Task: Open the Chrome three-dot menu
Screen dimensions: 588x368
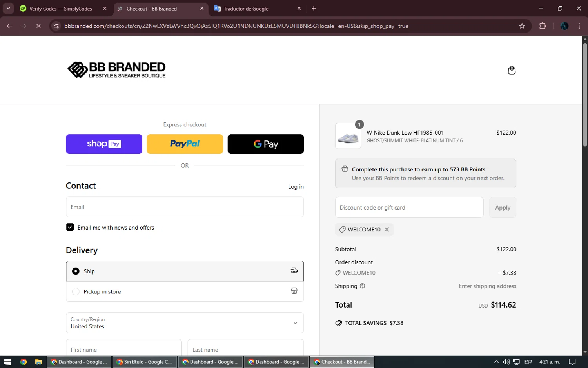Action: 579,26
